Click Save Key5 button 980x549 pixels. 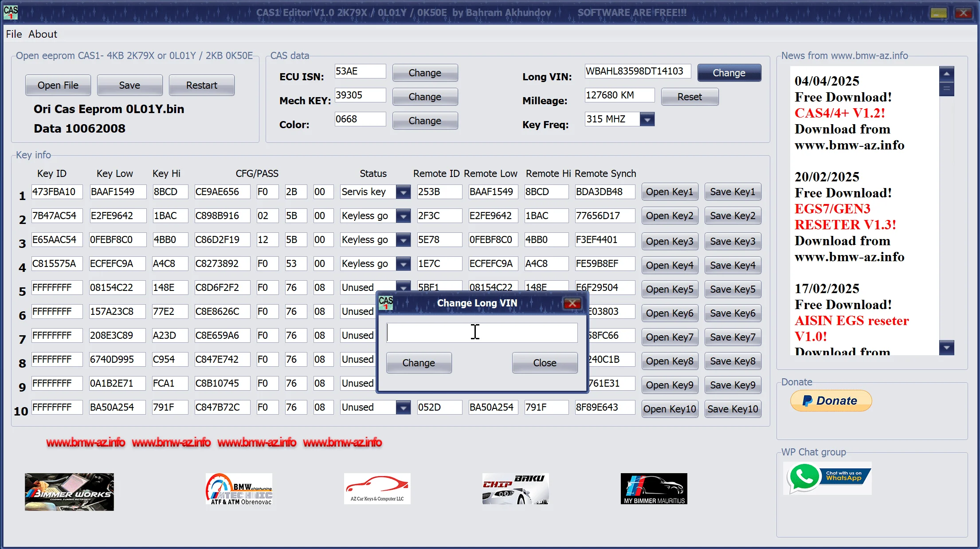733,290
